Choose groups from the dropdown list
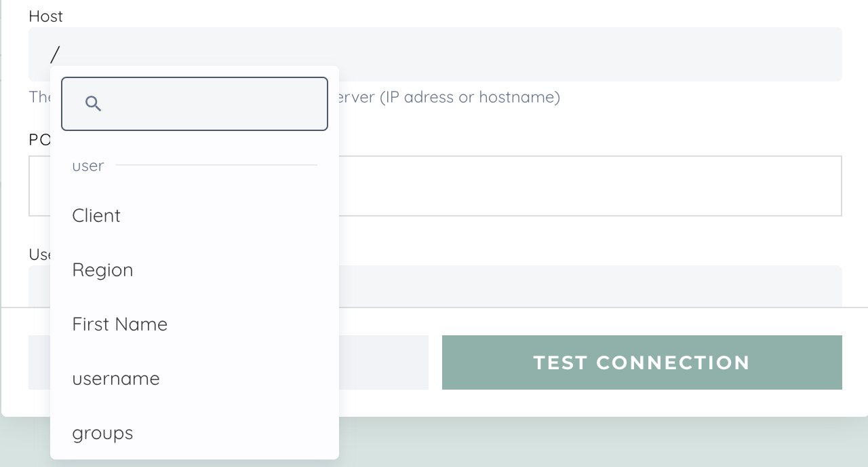This screenshot has height=467, width=868. (102, 433)
